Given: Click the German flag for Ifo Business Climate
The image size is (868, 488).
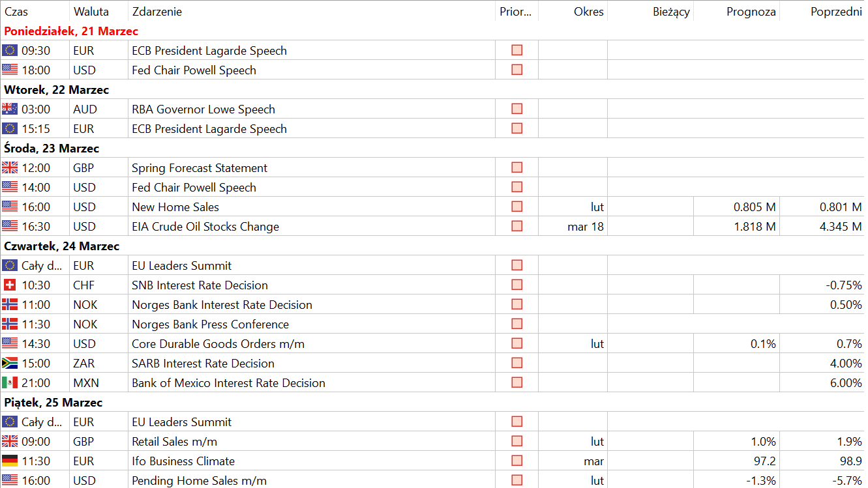Looking at the screenshot, I should [10, 461].
